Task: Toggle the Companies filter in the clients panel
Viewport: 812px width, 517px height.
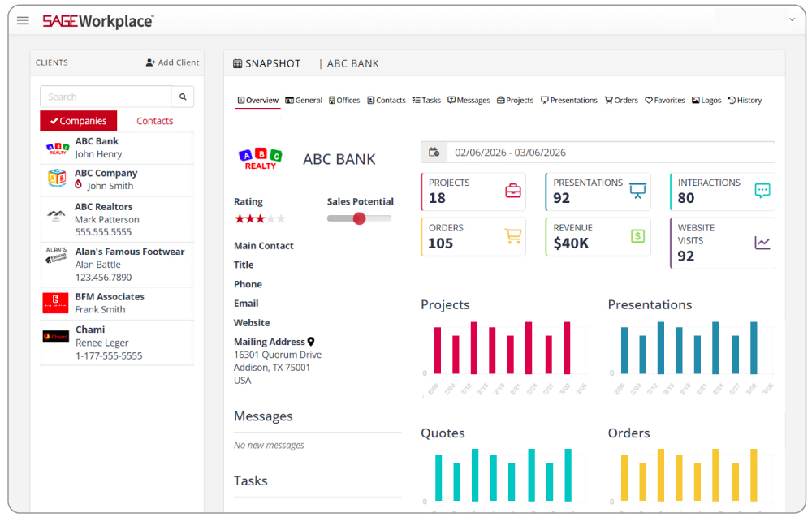Action: tap(78, 120)
